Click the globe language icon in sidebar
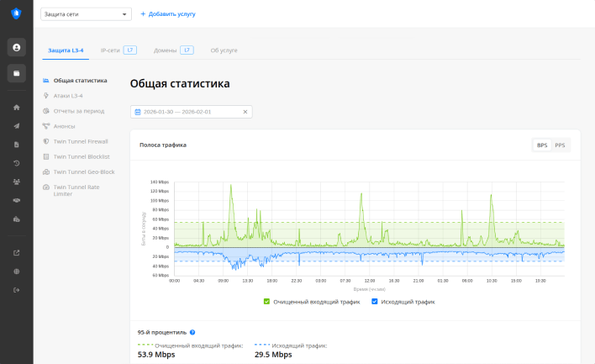This screenshot has height=364, width=595. coord(17,272)
